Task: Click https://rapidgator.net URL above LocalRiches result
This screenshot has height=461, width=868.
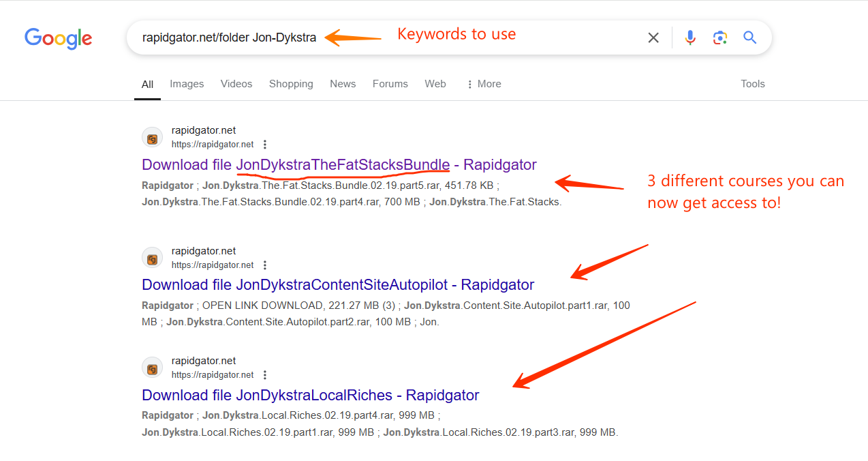Action: coord(213,375)
